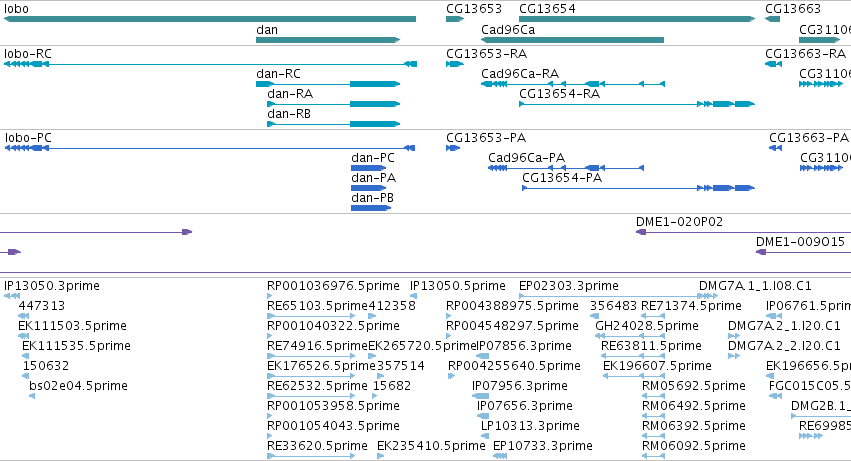Viewport: 851px width, 461px height.
Task: Select the EK111503.5prime label
Action: (72, 326)
